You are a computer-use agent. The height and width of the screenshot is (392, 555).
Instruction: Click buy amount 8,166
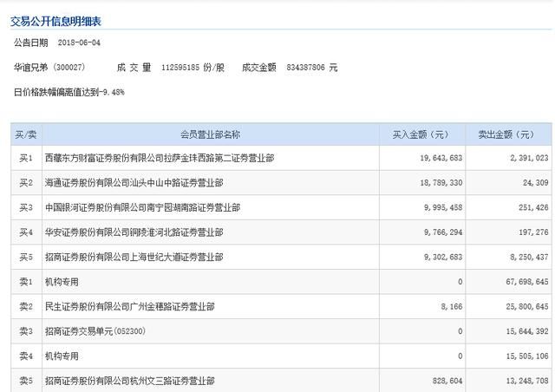(x=452, y=307)
